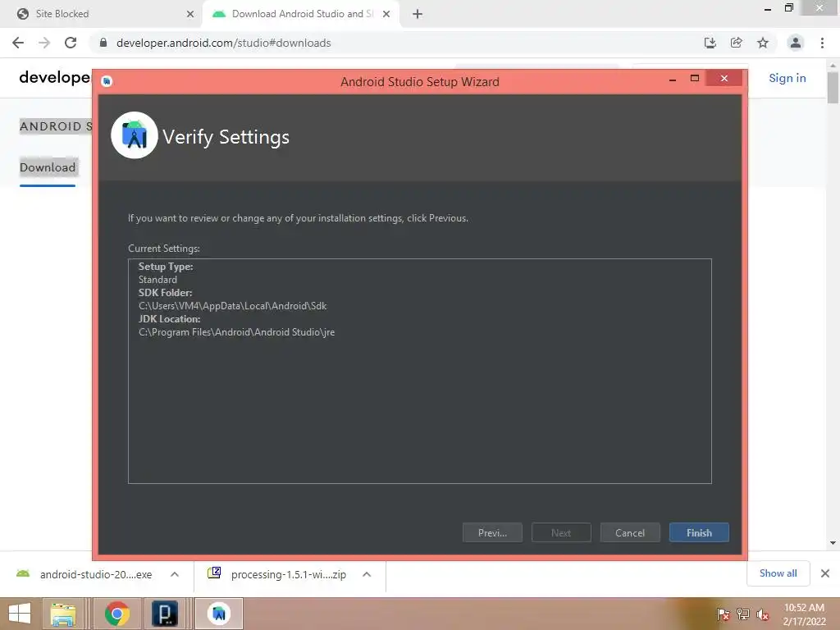Select the JDK Location path text
The image size is (840, 630).
236,332
